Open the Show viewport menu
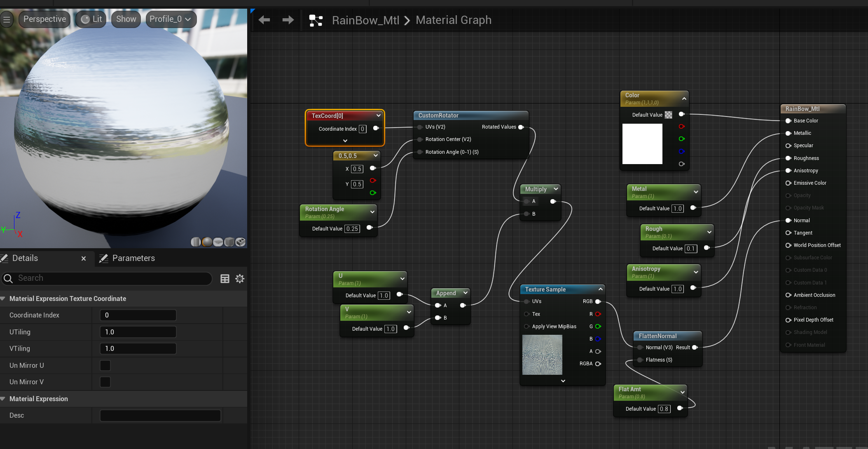 tap(126, 19)
